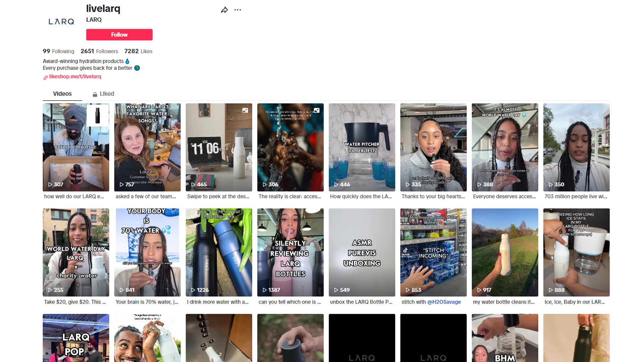Open the three-dot more options menu

(237, 10)
